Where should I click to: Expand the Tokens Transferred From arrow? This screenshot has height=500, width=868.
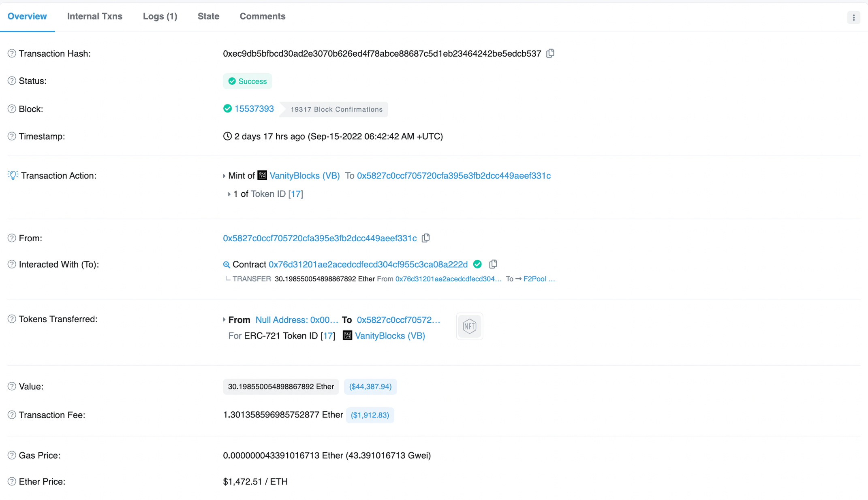[224, 320]
